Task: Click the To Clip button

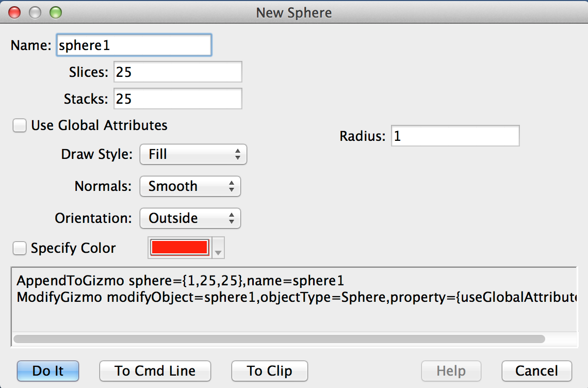Action: (x=269, y=371)
